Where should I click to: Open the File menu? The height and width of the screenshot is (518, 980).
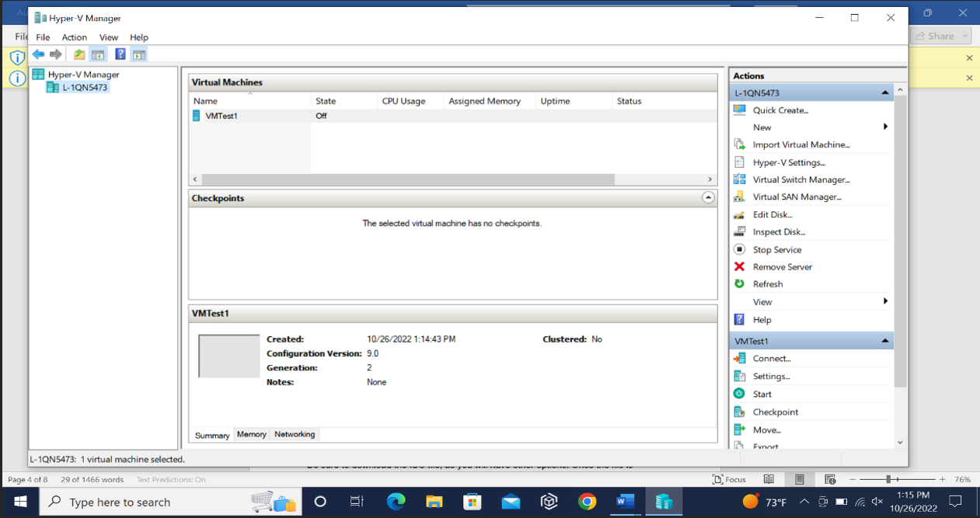pos(43,37)
